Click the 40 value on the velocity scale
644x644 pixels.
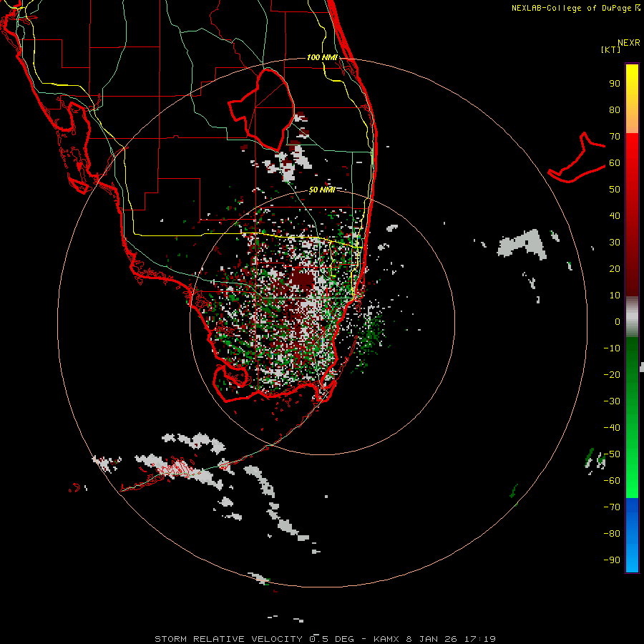[x=615, y=215]
